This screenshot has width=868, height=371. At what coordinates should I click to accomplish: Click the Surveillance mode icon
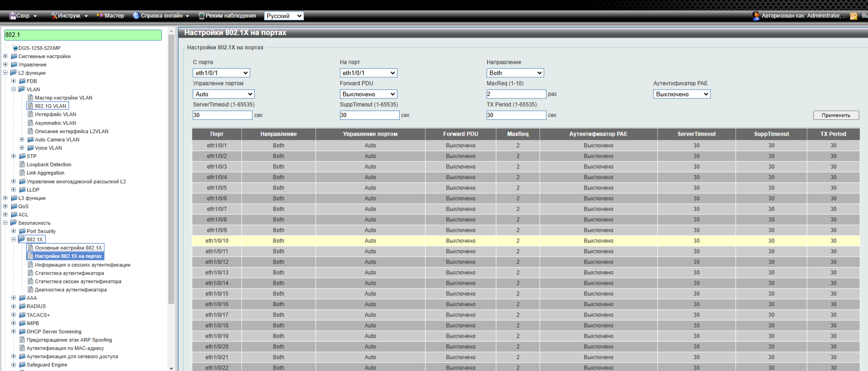tap(201, 16)
